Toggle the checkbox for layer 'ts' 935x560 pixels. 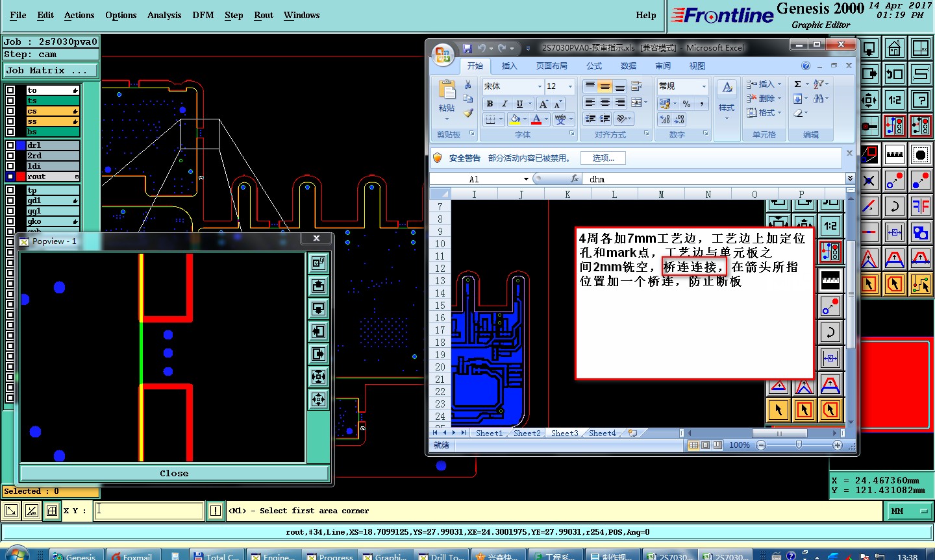[x=10, y=101]
